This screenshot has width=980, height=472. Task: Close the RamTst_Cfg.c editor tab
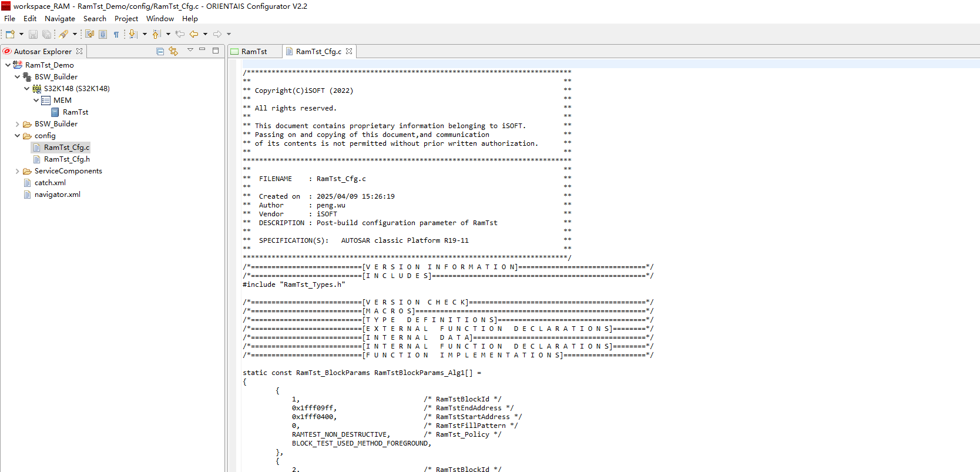(349, 51)
